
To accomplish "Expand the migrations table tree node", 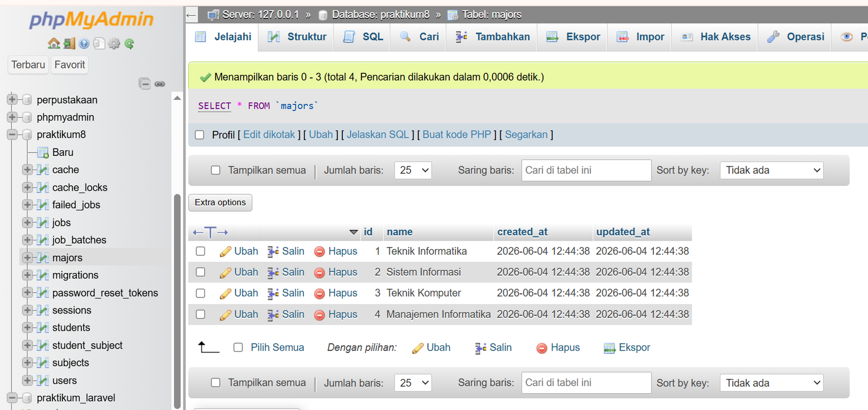I will [x=28, y=275].
